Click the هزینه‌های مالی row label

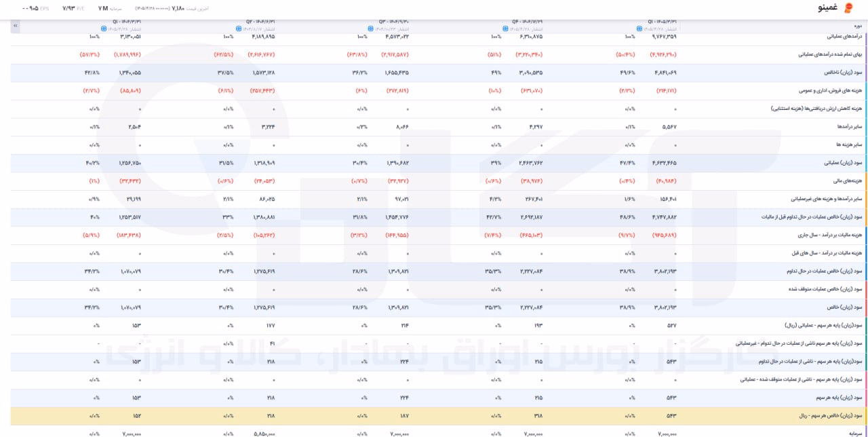pos(844,180)
